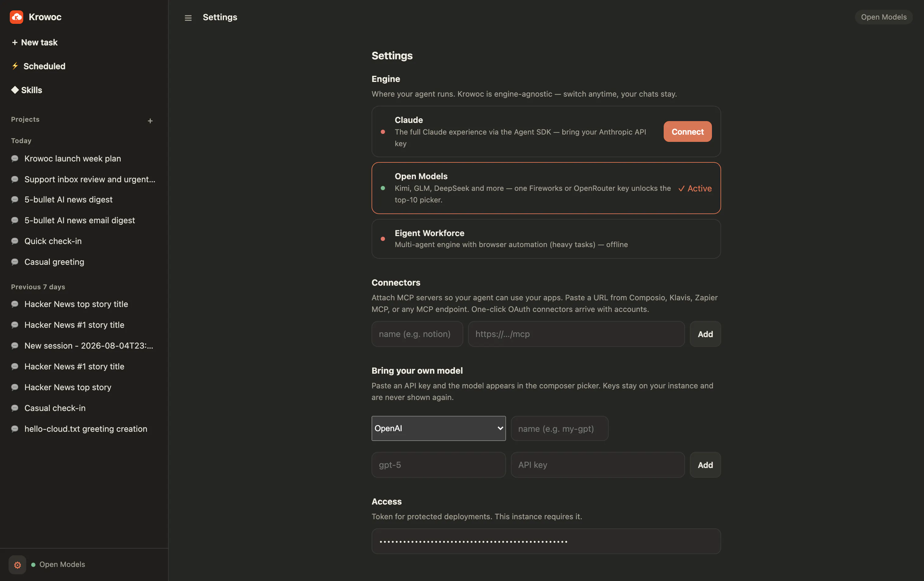Click the Krowoc app name
Image resolution: width=924 pixels, height=581 pixels.
click(45, 17)
